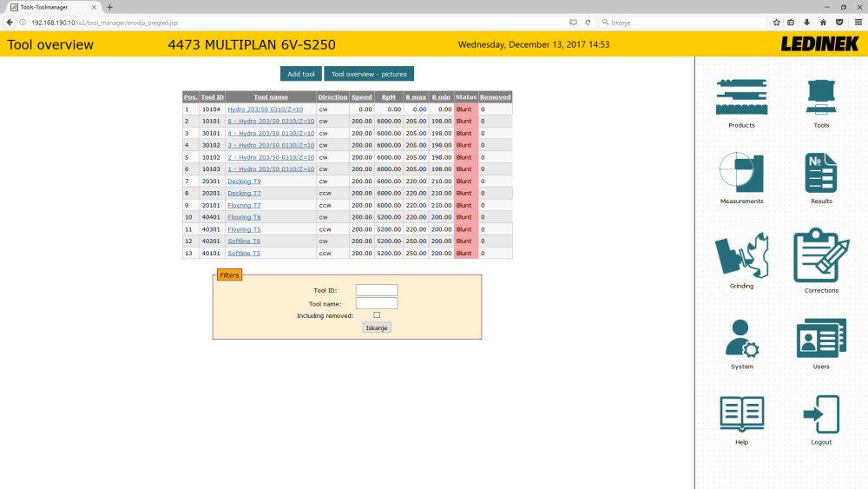Open the Corrections clipboard icon

click(821, 254)
